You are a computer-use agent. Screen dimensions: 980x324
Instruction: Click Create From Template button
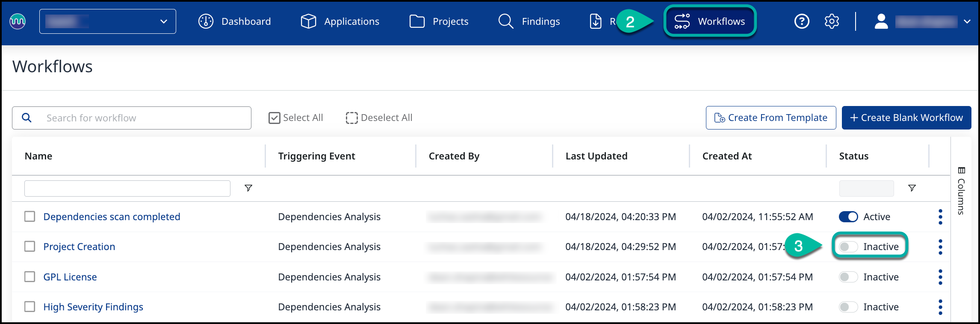click(770, 118)
